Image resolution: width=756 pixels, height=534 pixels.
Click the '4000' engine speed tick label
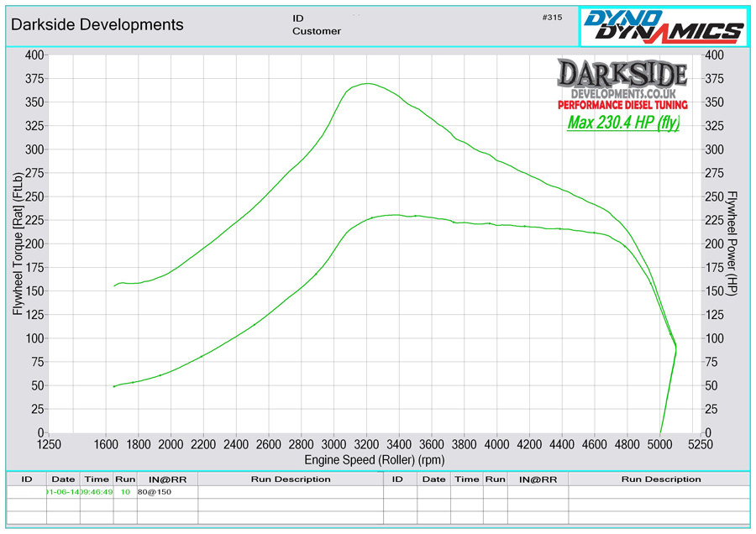(496, 444)
